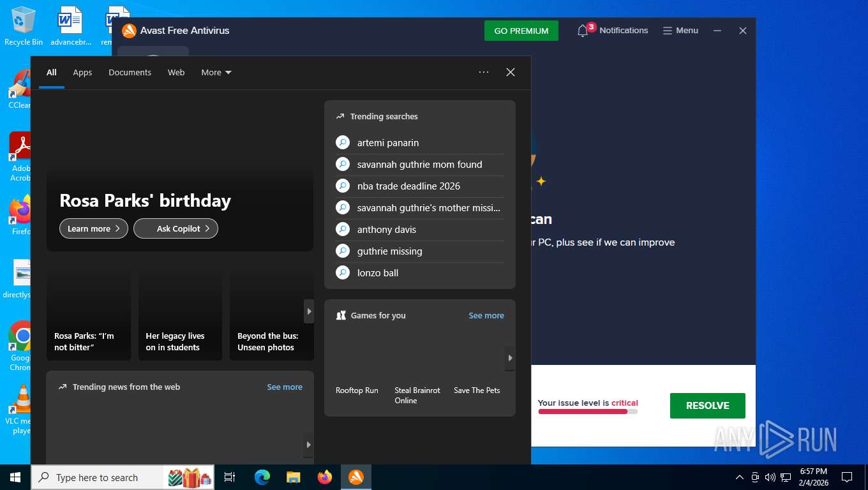868x490 pixels.
Task: Search trending term anthony davis
Action: 420,230
